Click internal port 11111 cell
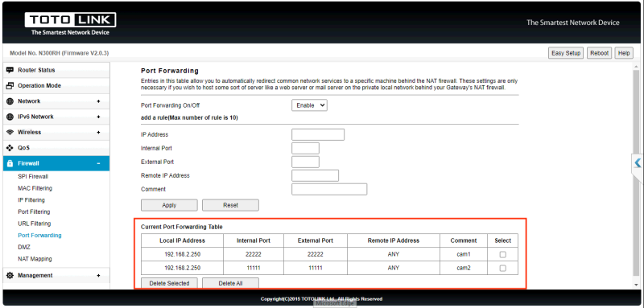The image size is (644, 308). point(254,268)
